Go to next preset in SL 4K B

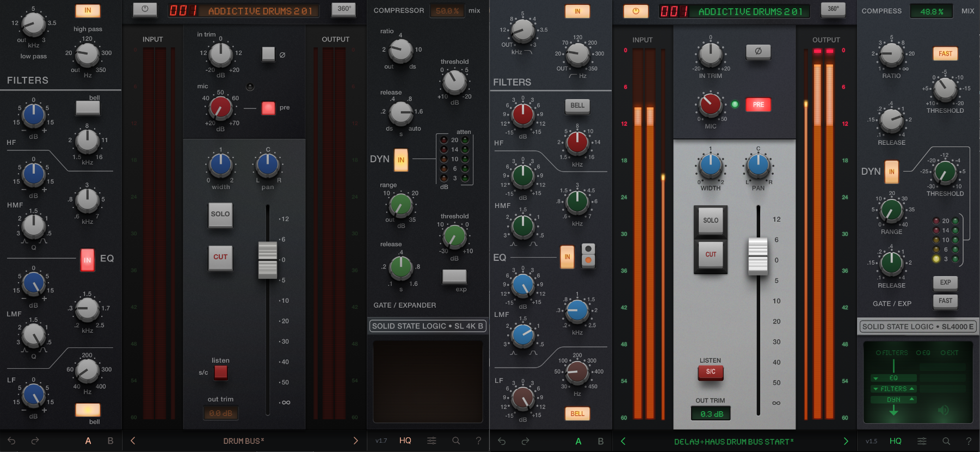pyautogui.click(x=356, y=441)
